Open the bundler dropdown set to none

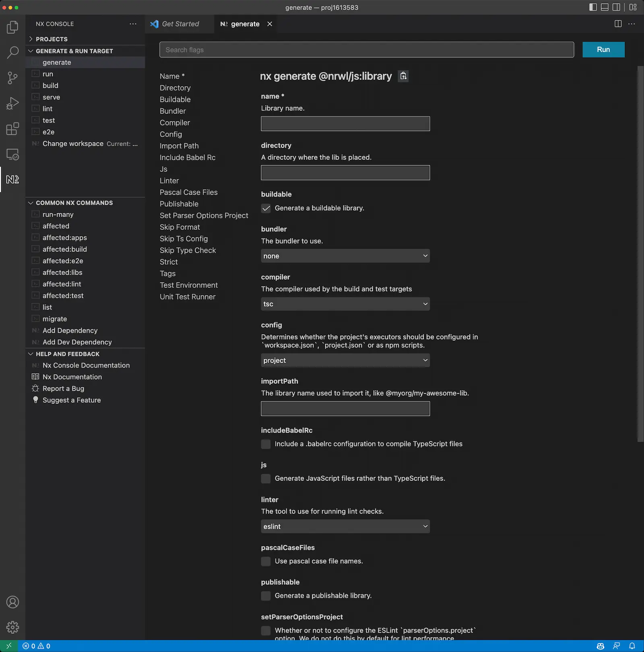[x=345, y=256]
